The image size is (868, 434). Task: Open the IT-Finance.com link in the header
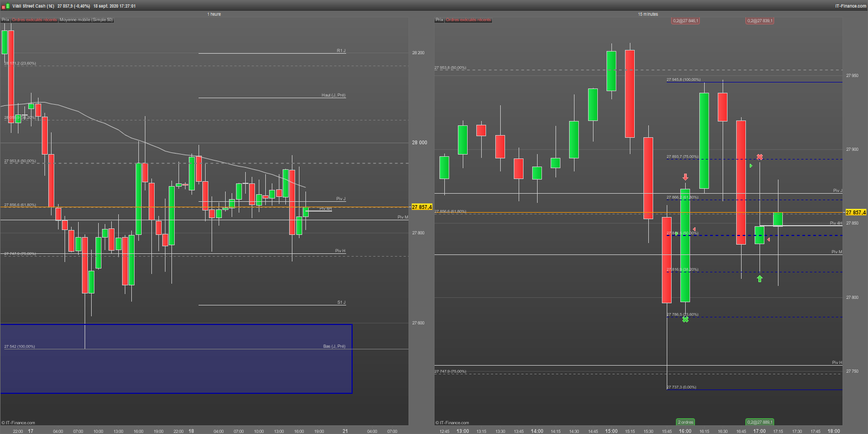click(851, 6)
